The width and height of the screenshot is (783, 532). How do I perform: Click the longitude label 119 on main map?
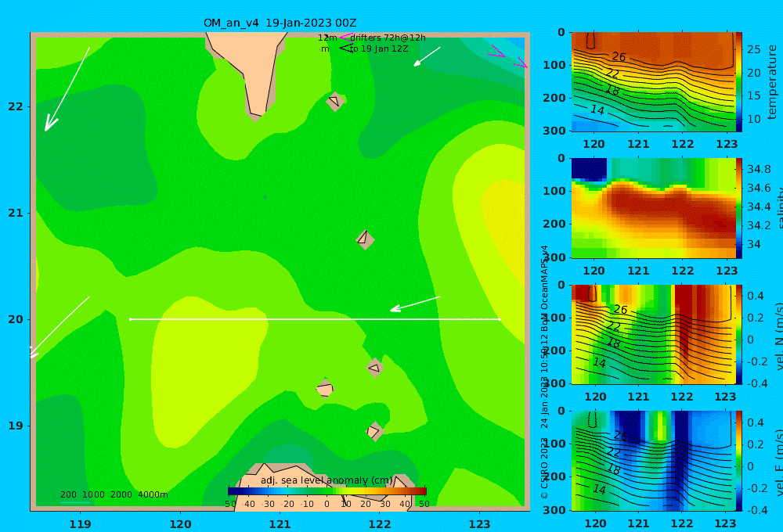(81, 524)
